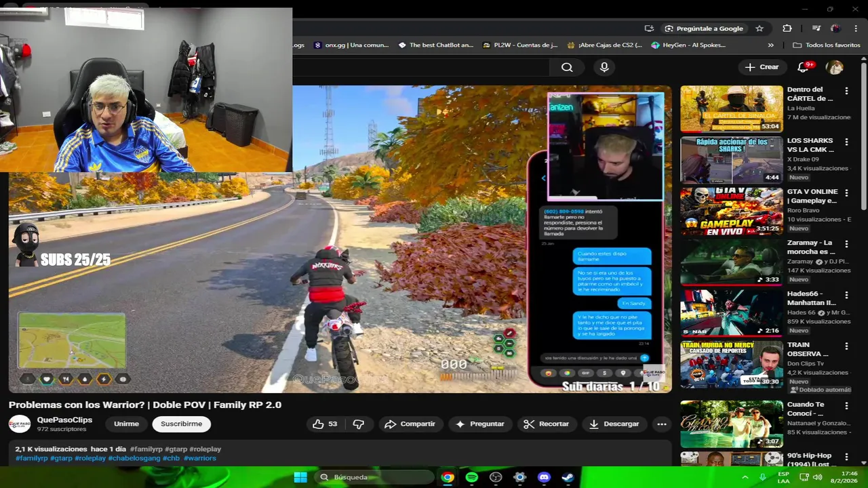This screenshot has width=868, height=488.
Task: Open the Chrome profile avatar in toolbar
Action: click(x=835, y=28)
